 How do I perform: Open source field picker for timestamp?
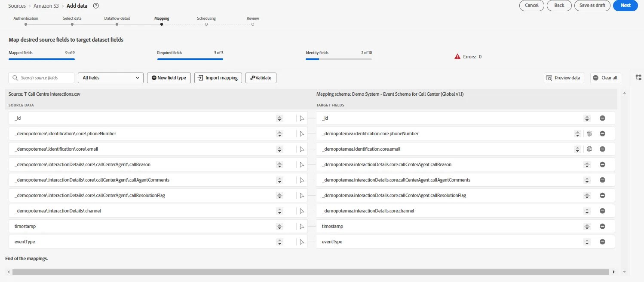point(279,226)
